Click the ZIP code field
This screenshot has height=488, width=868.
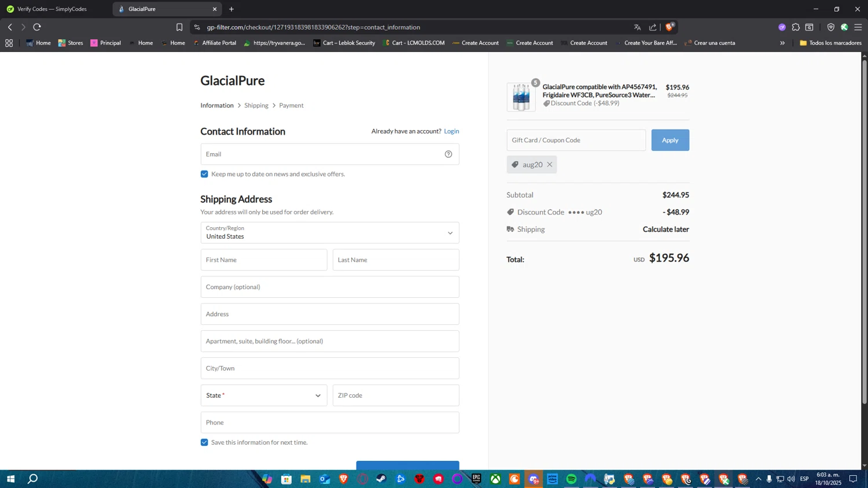[396, 395]
